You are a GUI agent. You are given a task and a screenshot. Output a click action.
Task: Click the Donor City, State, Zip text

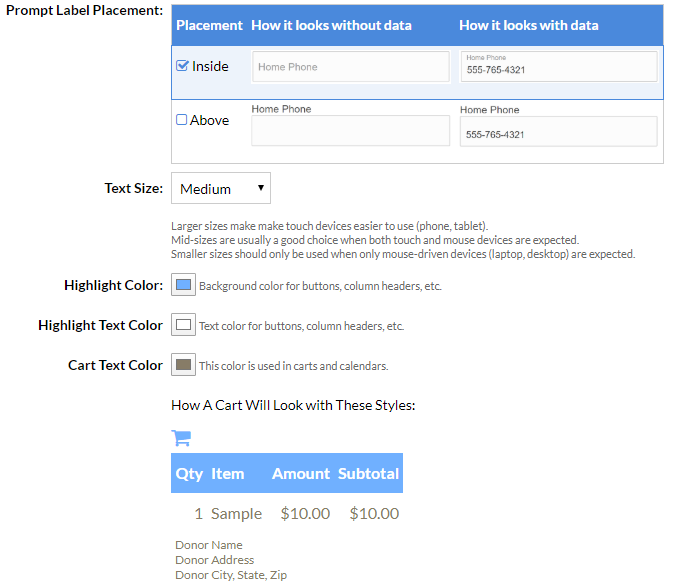click(231, 575)
